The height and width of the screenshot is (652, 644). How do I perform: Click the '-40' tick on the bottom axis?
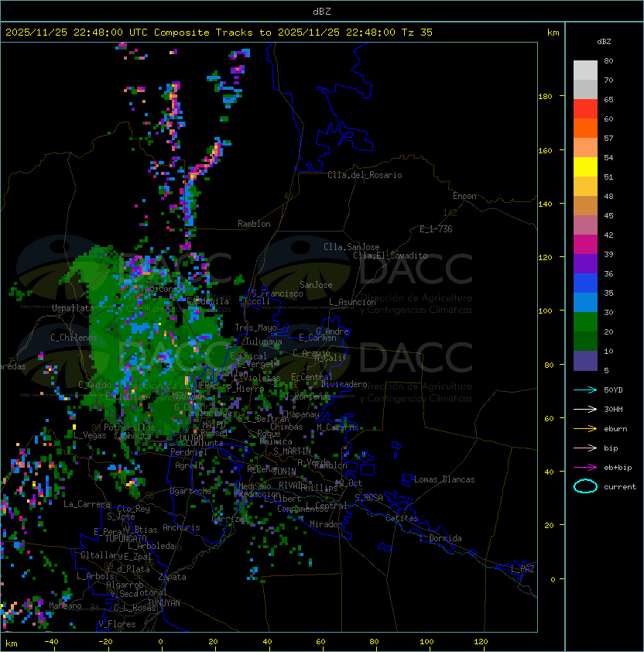point(51,642)
